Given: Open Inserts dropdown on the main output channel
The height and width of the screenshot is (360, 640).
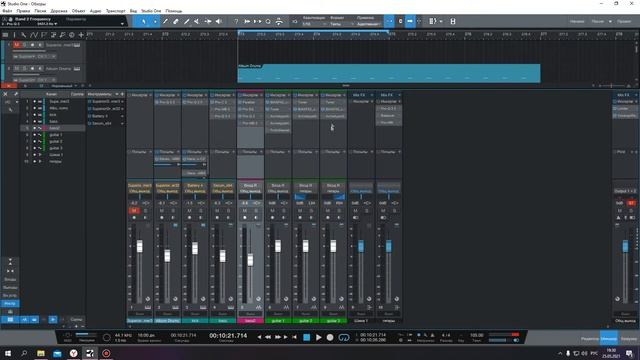Looking at the screenshot, I should pos(636,102).
